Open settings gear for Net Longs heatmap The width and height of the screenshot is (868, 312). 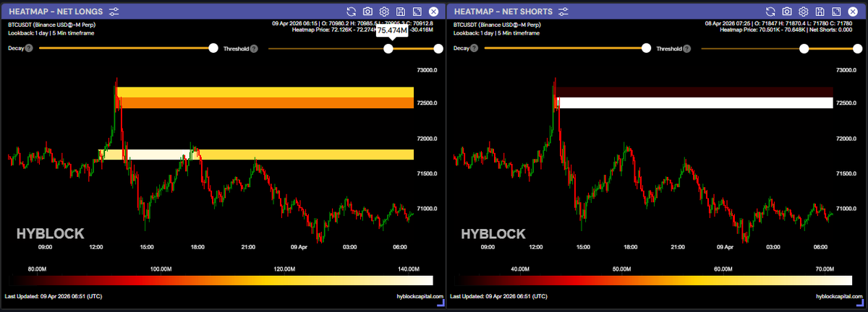pos(384,12)
